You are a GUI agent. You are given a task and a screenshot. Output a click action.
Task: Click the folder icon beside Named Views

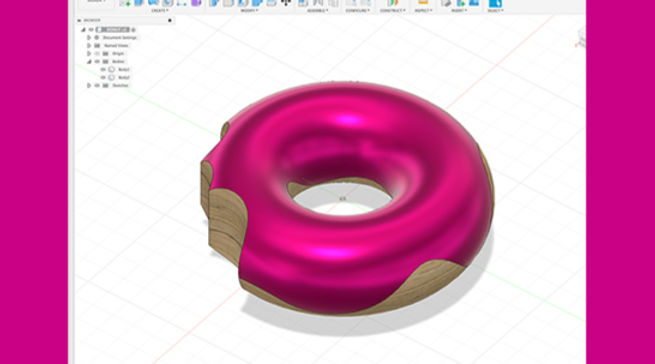pyautogui.click(x=97, y=46)
